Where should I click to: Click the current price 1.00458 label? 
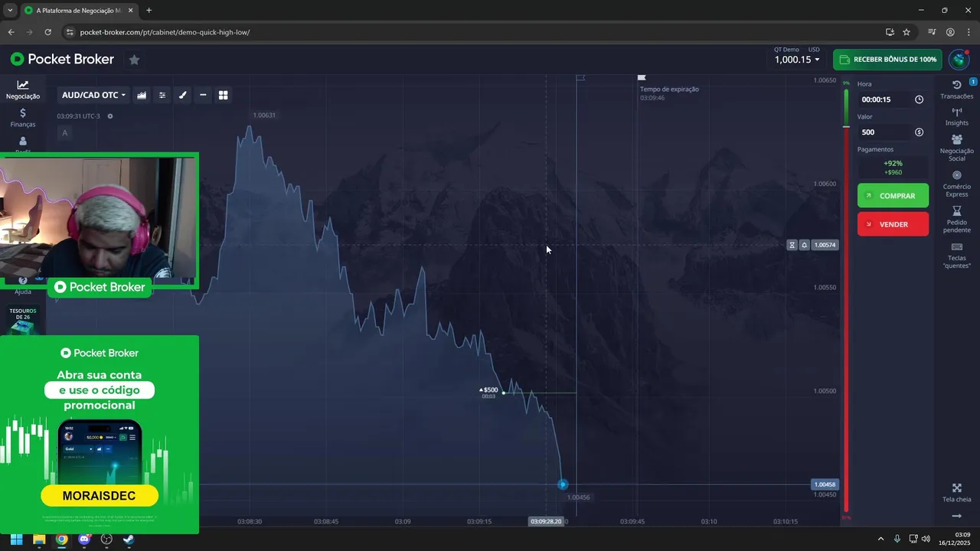point(825,484)
